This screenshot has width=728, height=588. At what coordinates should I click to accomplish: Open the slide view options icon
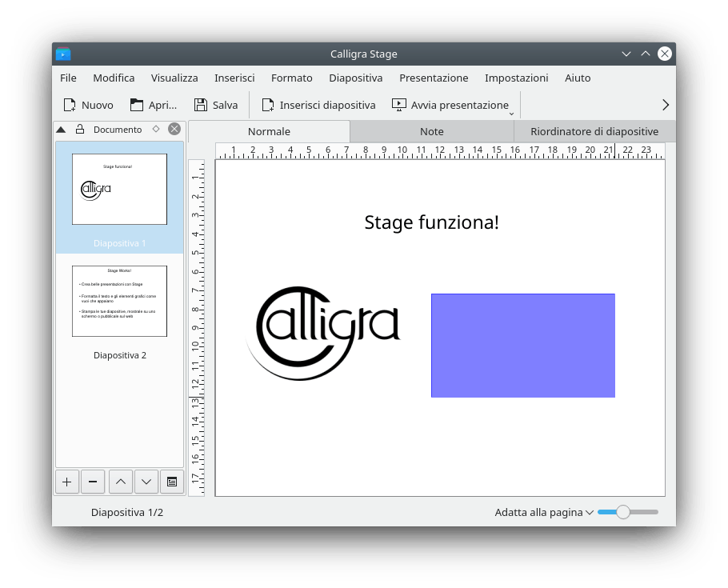click(x=171, y=482)
